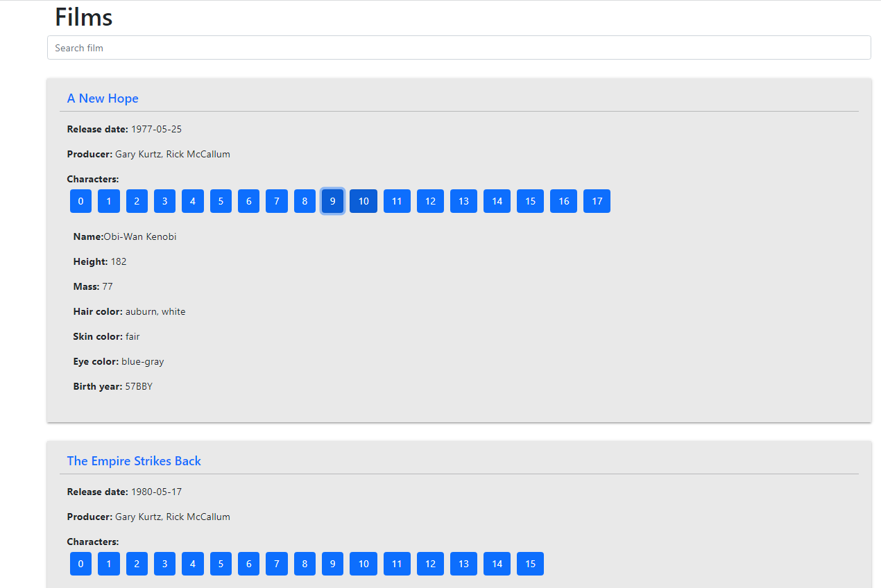Select character 13 of The Empire Strikes Back

463,564
